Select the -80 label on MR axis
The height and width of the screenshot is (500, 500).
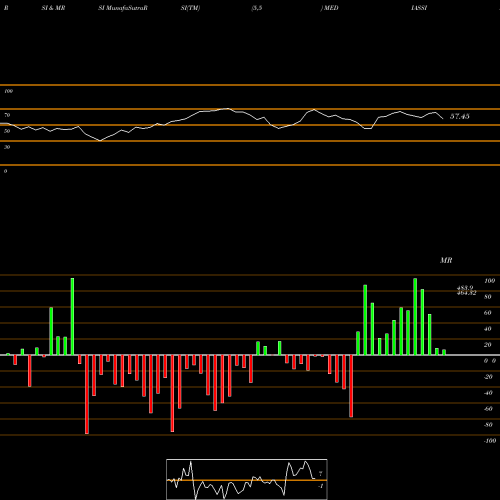tap(488, 425)
